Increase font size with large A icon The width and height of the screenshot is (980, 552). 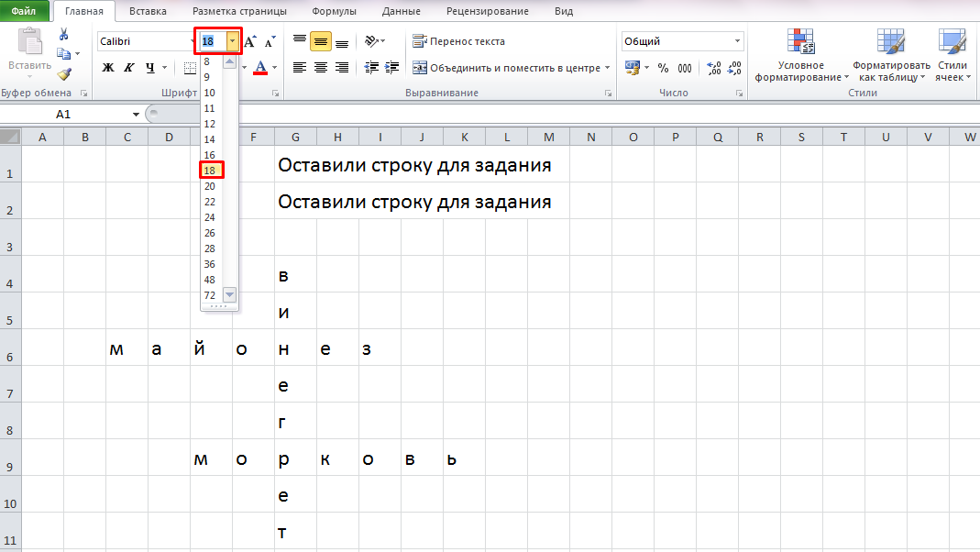[250, 42]
